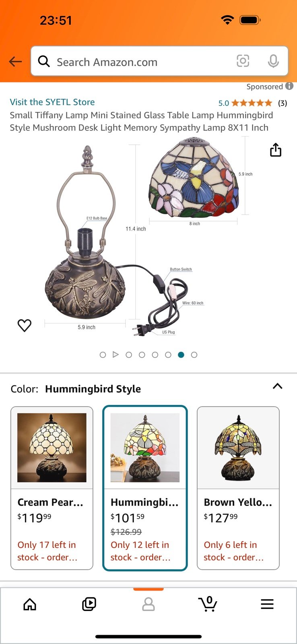Open the account profile tab
The width and height of the screenshot is (297, 644).
pyautogui.click(x=148, y=604)
